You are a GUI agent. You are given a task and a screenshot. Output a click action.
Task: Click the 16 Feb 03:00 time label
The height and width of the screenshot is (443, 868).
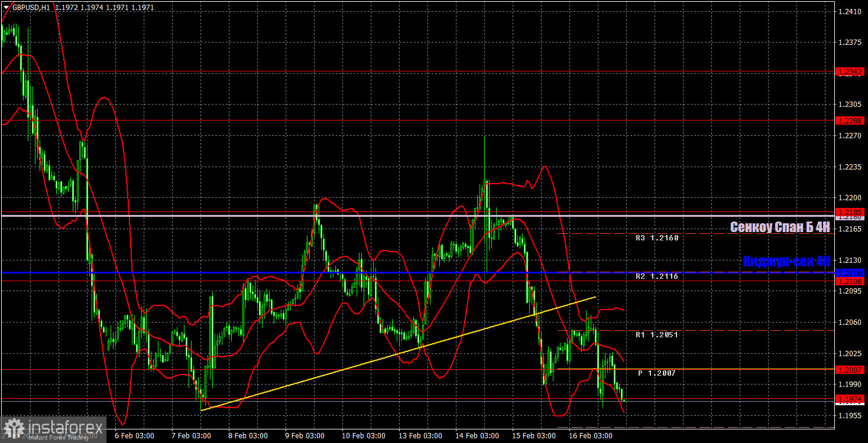pos(591,436)
